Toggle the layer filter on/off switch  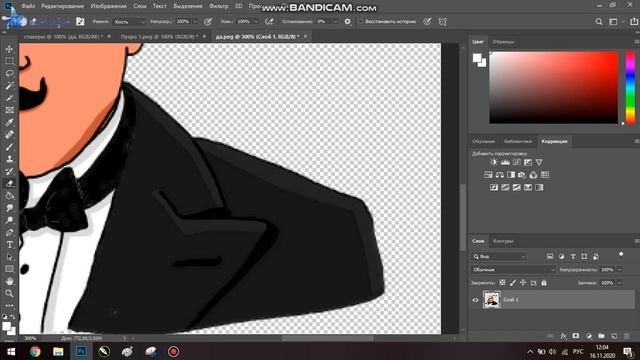coord(621,255)
